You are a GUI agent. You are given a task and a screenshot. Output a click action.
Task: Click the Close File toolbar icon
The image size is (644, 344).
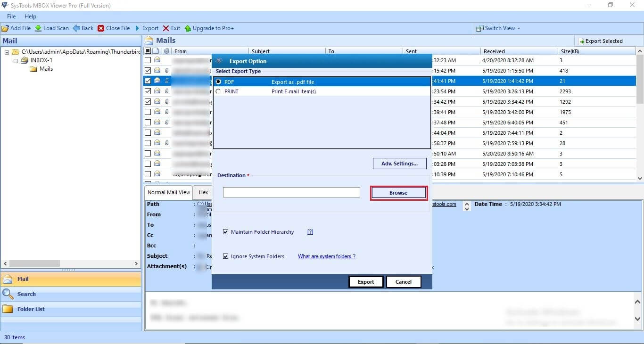pyautogui.click(x=101, y=28)
